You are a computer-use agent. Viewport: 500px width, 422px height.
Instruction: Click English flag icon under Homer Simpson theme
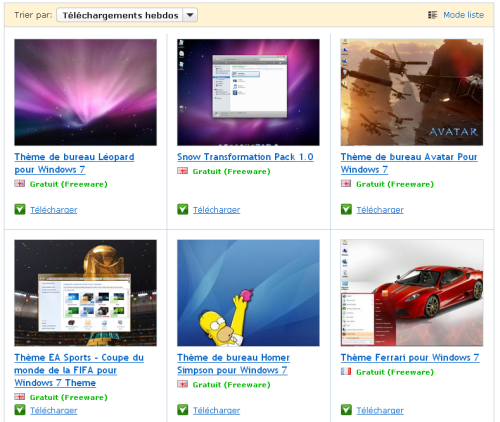182,384
